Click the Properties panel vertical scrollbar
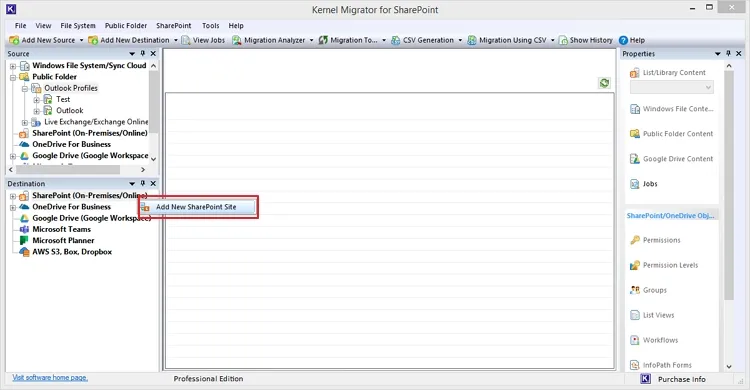This screenshot has width=750, height=390. (x=728, y=184)
